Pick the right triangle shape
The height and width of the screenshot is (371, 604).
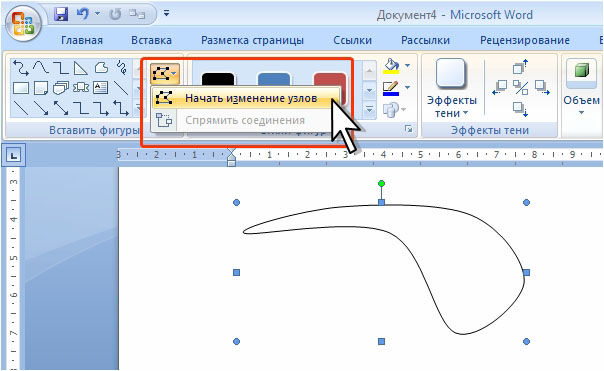(81, 68)
